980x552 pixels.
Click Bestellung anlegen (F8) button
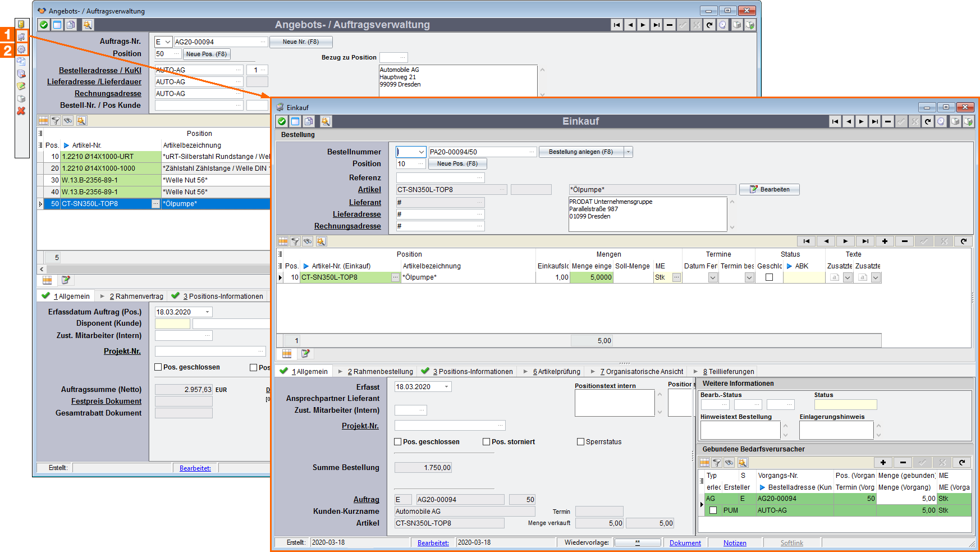tap(581, 152)
